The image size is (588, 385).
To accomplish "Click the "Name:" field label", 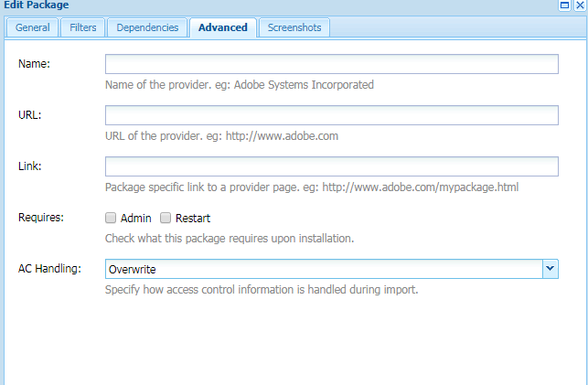I will pyautogui.click(x=34, y=63).
